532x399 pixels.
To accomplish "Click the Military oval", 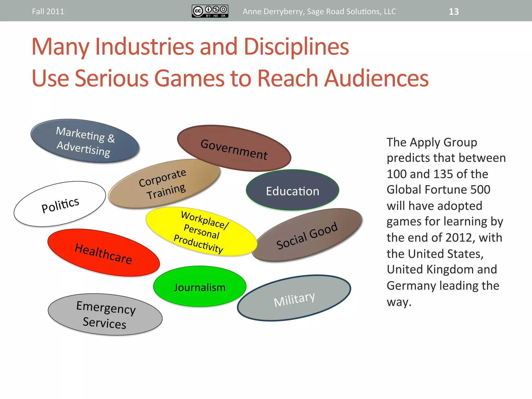I will click(x=294, y=298).
